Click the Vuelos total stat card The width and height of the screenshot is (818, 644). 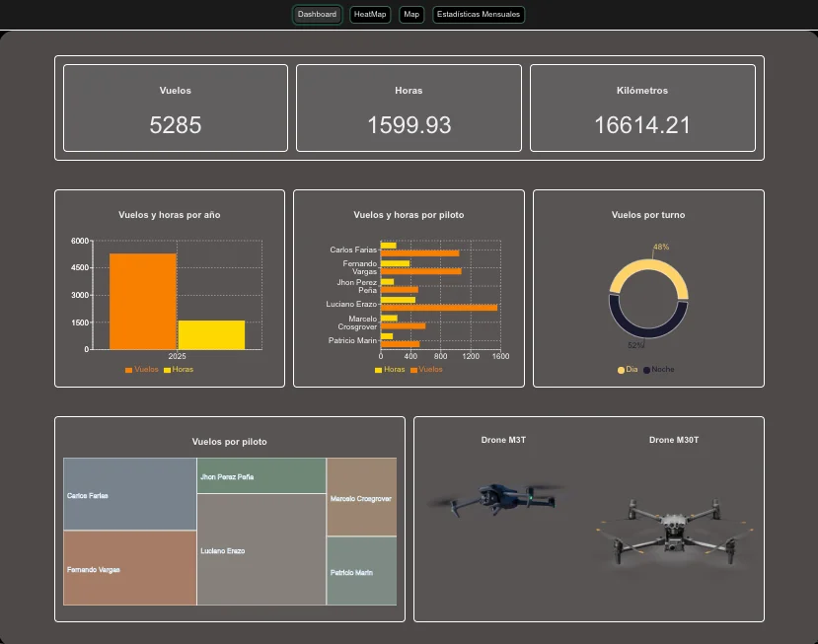point(176,107)
